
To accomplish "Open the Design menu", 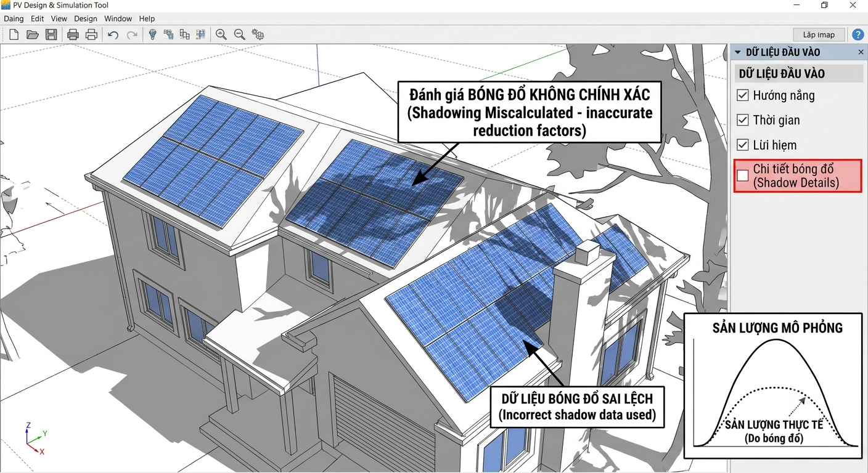I will [x=86, y=18].
